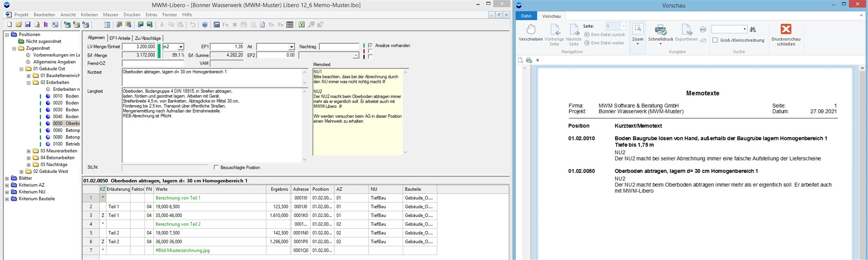
Task: Click the print M printer icon
Action: tap(67, 25)
